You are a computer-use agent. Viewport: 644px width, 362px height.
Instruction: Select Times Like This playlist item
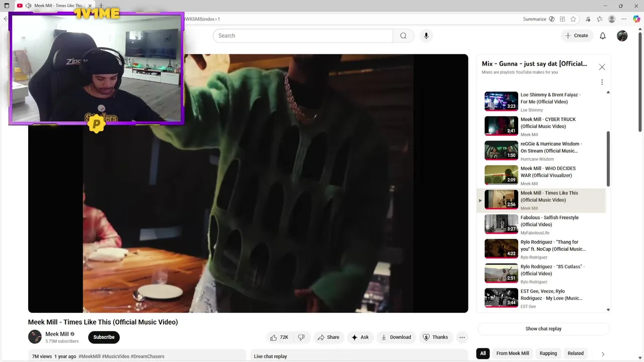coord(541,200)
